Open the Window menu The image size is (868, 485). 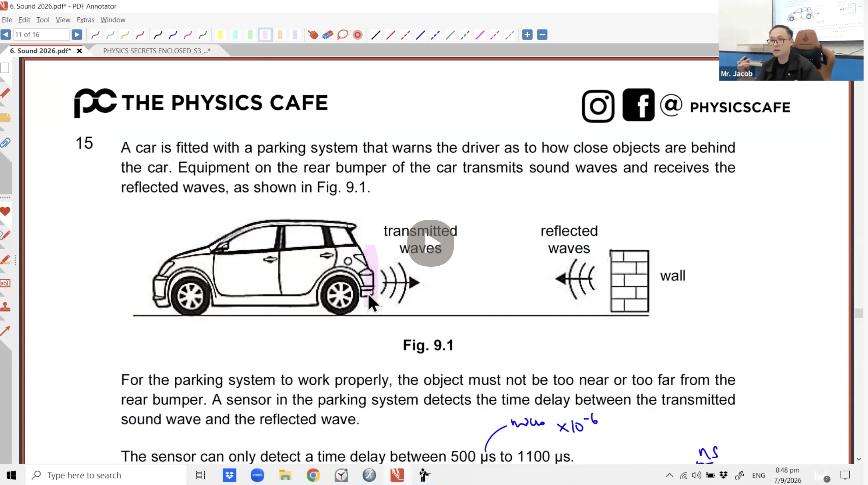(x=113, y=20)
